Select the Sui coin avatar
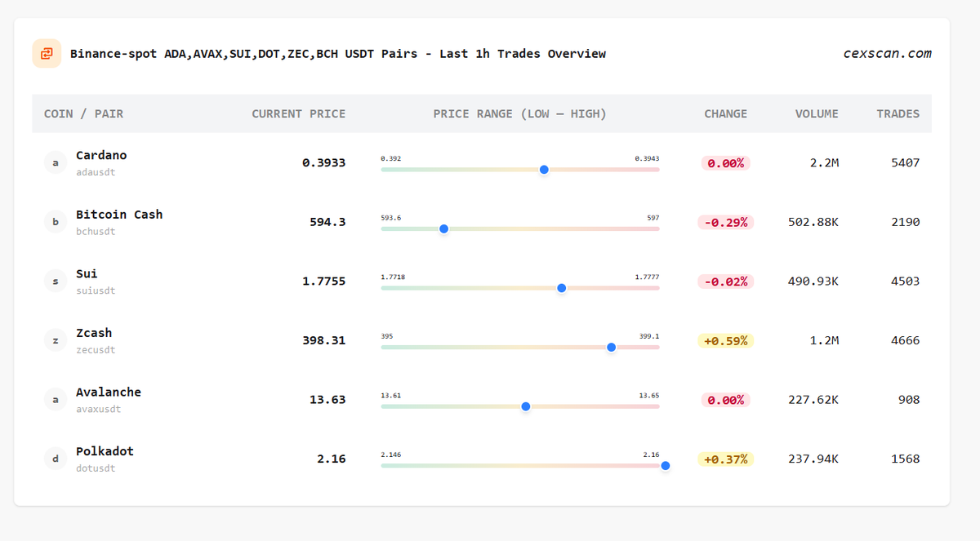Screen dimensions: 980x541 click(x=56, y=281)
